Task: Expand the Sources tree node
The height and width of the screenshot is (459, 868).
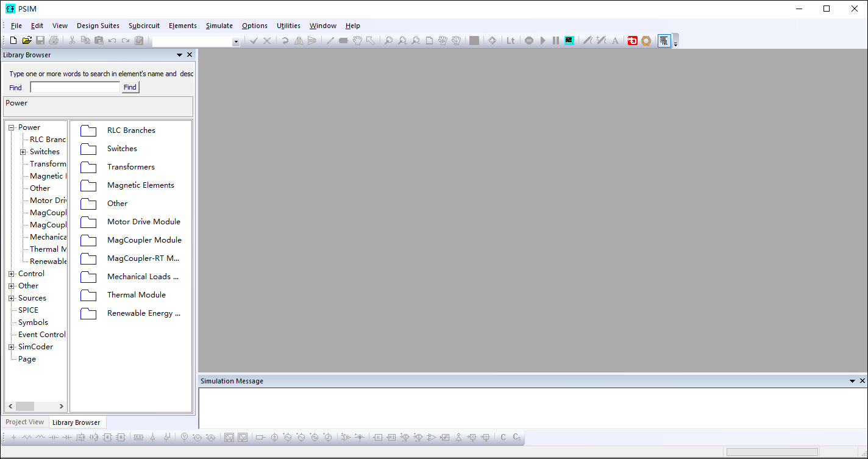Action: point(11,298)
